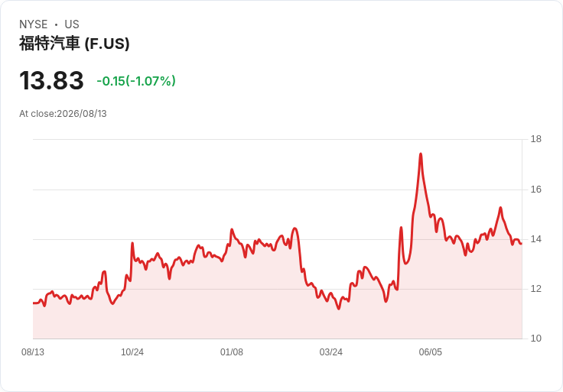Click the 14 price axis label
Screen dimensions: 563x392
pyautogui.click(x=535, y=239)
